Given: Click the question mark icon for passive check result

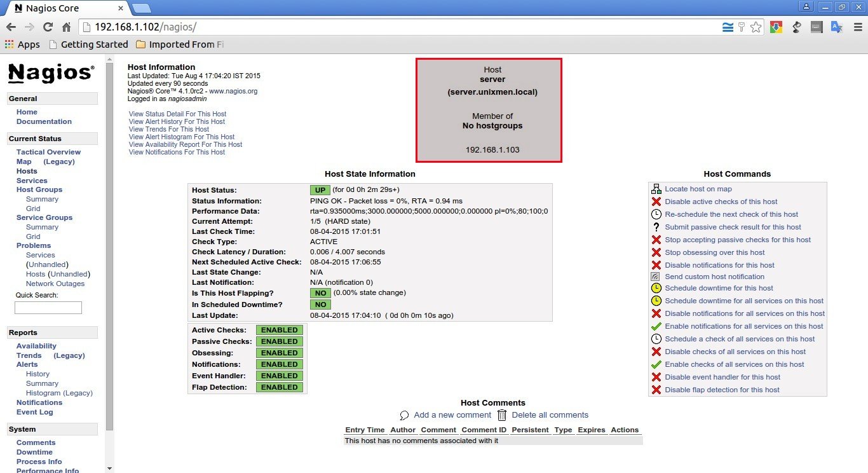Looking at the screenshot, I should [x=656, y=227].
